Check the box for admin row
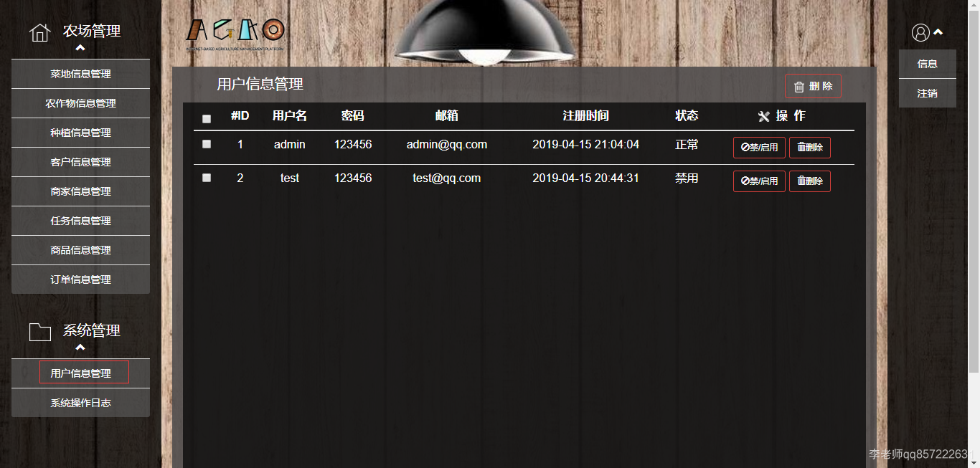This screenshot has width=980, height=468. click(207, 144)
